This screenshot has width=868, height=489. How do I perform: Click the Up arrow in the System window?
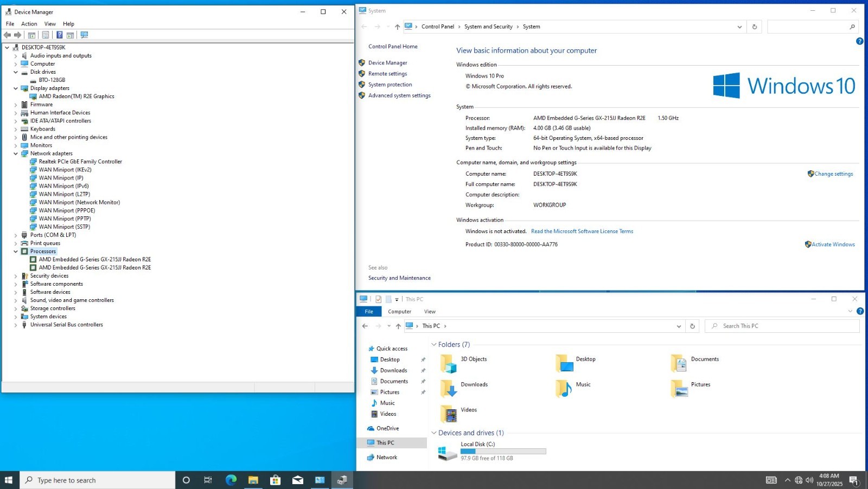[398, 27]
